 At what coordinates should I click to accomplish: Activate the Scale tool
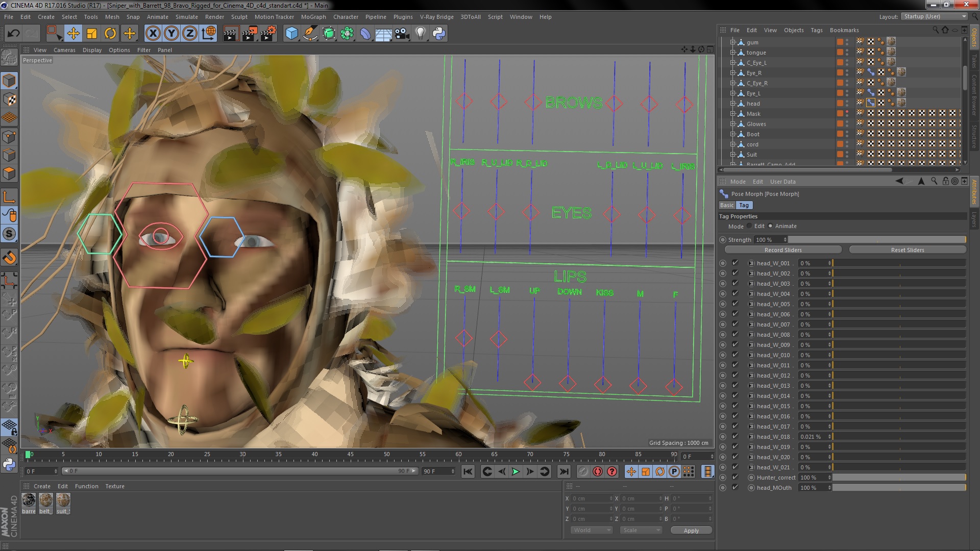(x=92, y=34)
